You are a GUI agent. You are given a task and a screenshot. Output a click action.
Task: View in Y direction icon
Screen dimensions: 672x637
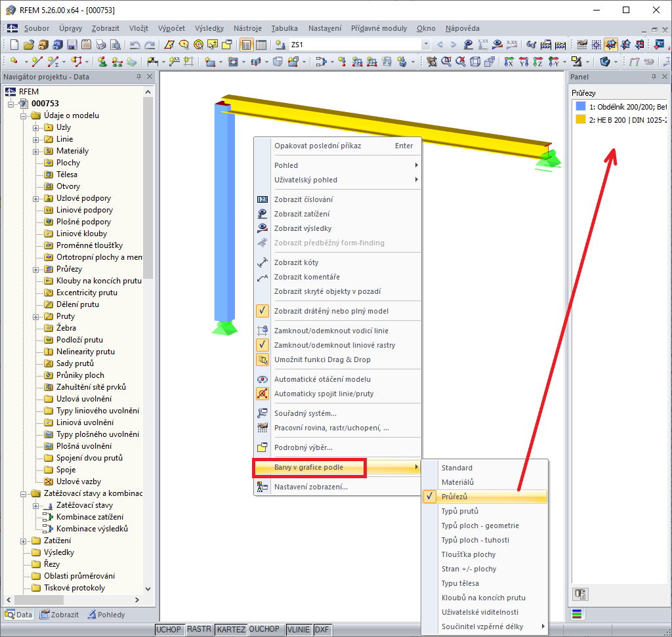(523, 62)
